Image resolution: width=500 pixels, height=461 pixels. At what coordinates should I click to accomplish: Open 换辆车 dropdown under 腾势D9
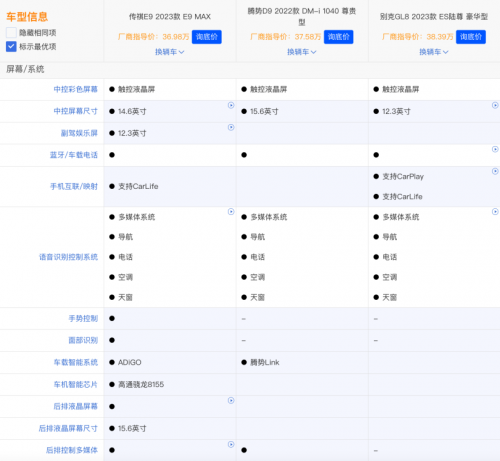[302, 52]
